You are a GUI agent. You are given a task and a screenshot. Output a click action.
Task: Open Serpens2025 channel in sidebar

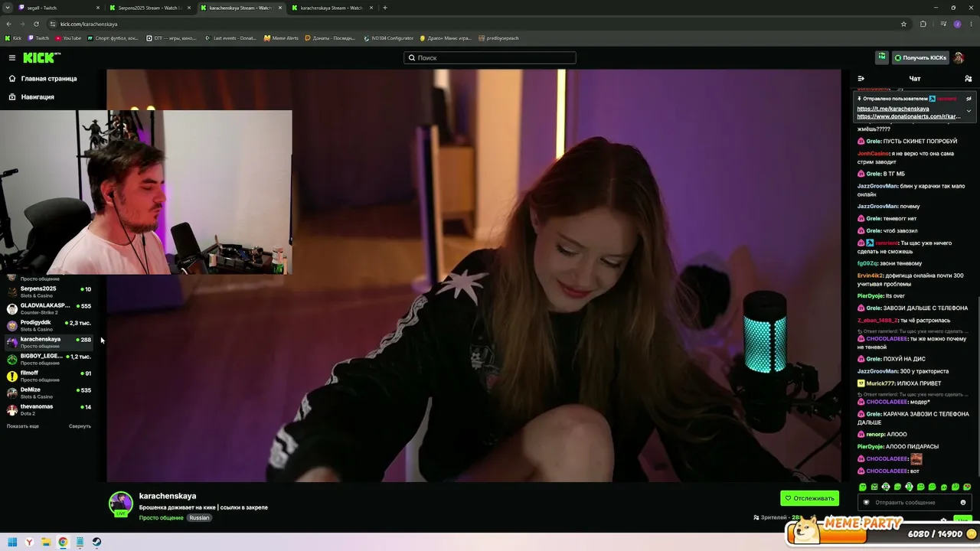pos(49,292)
